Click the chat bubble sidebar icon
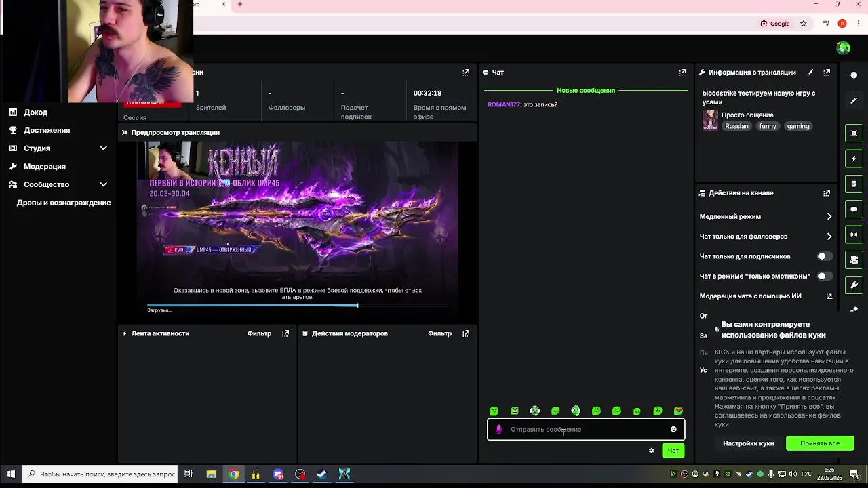868x488 pixels. pos(854,209)
